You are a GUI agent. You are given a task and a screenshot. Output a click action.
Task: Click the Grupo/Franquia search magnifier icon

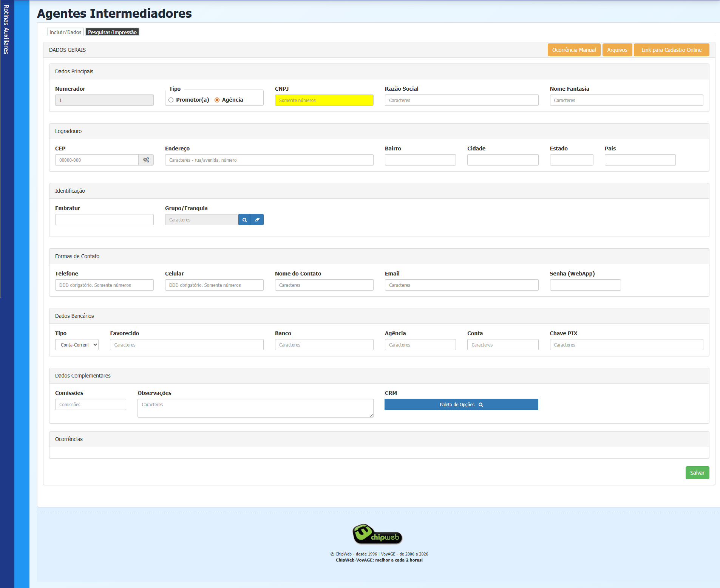pos(244,220)
